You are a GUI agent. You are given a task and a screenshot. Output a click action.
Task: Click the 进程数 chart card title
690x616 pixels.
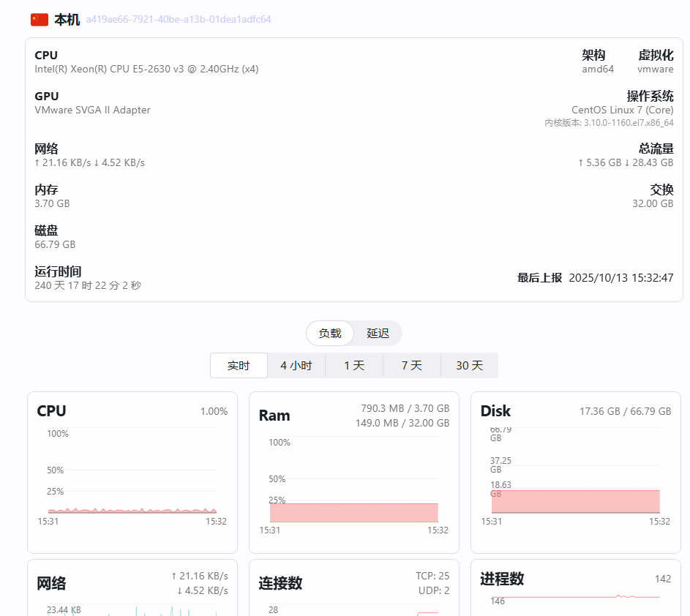point(502,579)
